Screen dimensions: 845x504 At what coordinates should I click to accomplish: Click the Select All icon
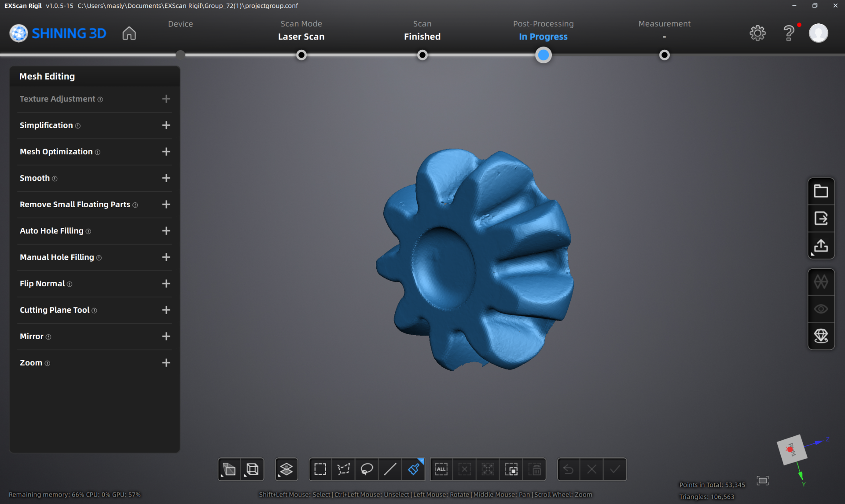pos(441,469)
